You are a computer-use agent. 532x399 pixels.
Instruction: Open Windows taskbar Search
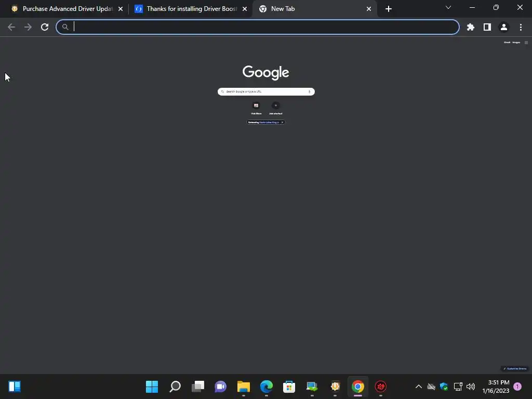pyautogui.click(x=175, y=387)
